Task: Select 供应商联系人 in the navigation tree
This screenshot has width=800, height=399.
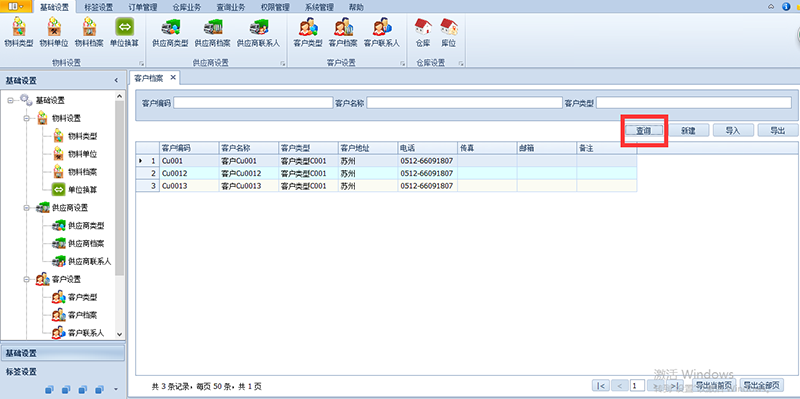Action: [89, 261]
